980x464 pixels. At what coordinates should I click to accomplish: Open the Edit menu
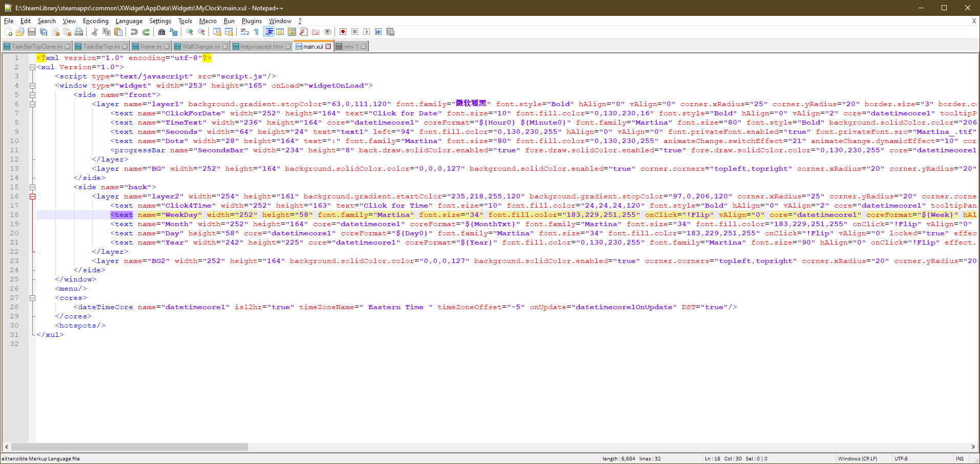[x=26, y=21]
